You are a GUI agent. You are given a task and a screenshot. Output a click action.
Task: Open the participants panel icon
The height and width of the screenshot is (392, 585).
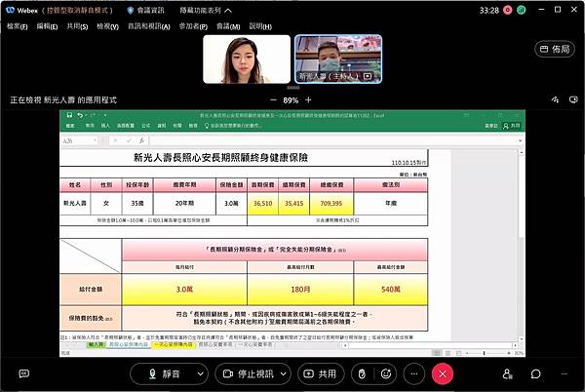tap(507, 373)
